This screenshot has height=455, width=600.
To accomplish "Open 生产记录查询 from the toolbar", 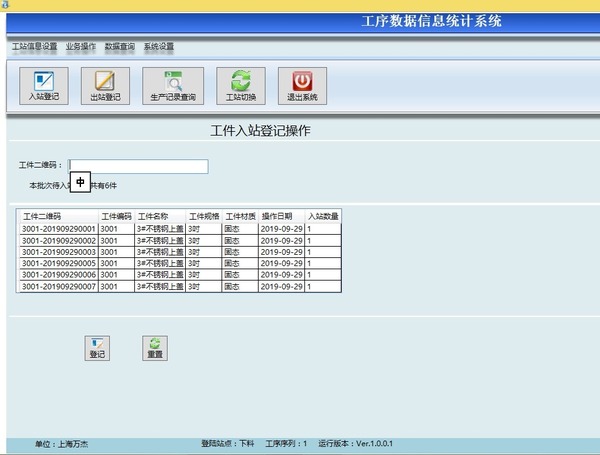I will point(173,86).
